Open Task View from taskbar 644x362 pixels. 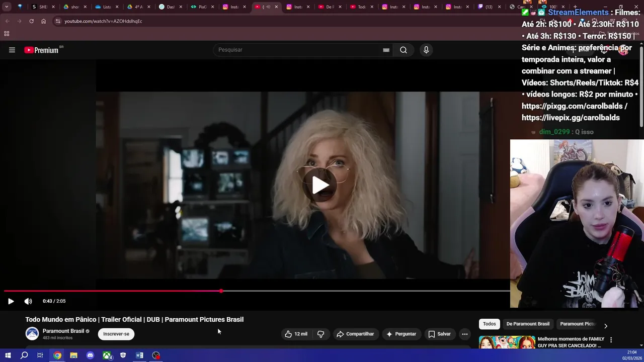click(x=40, y=355)
